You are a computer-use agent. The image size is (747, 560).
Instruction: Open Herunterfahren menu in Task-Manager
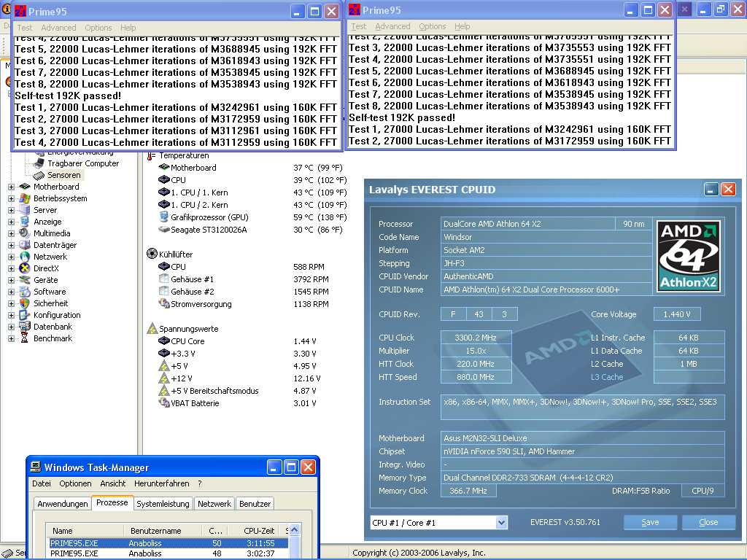coord(161,483)
